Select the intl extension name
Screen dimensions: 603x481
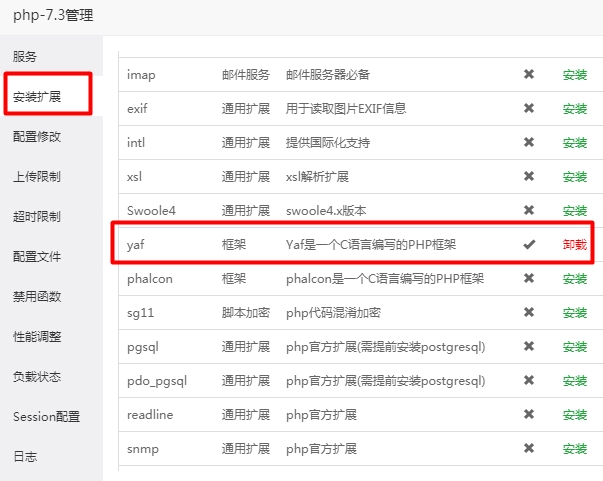tap(136, 143)
